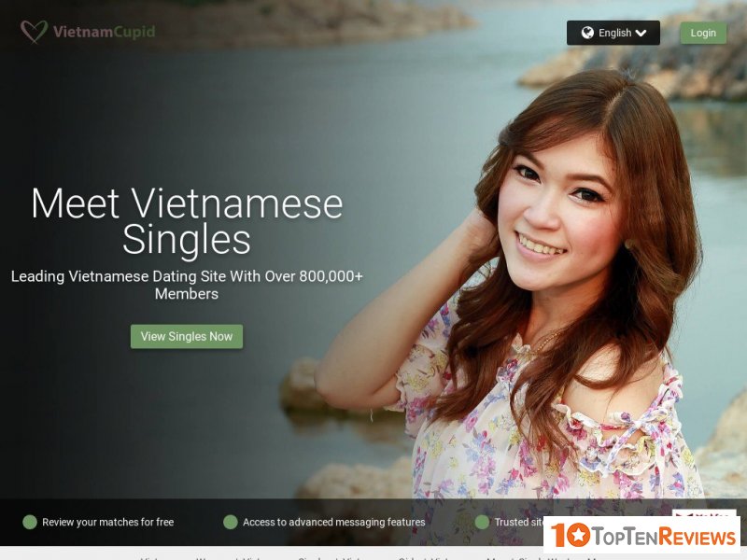
Task: Click Review your matches for free text
Action: click(107, 522)
